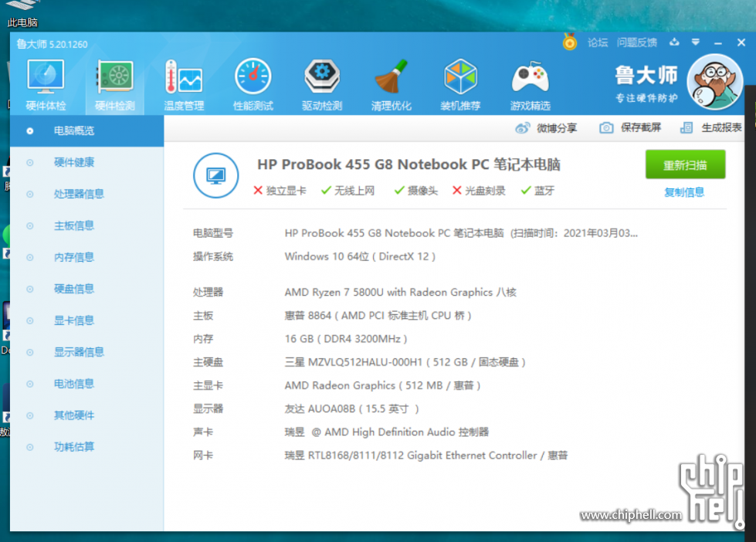Launch 性能测试 performance test icon
The width and height of the screenshot is (756, 542).
pyautogui.click(x=253, y=85)
